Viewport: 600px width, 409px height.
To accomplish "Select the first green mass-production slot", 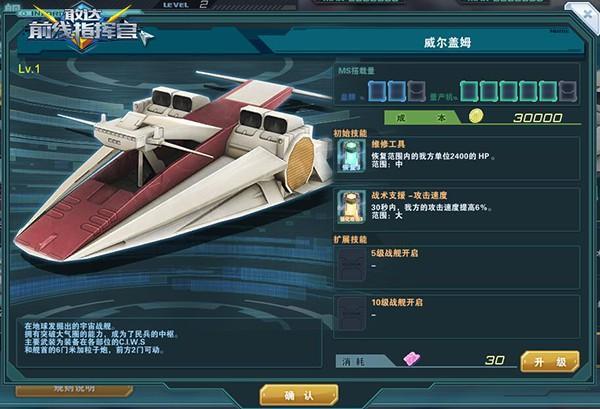I will point(469,91).
